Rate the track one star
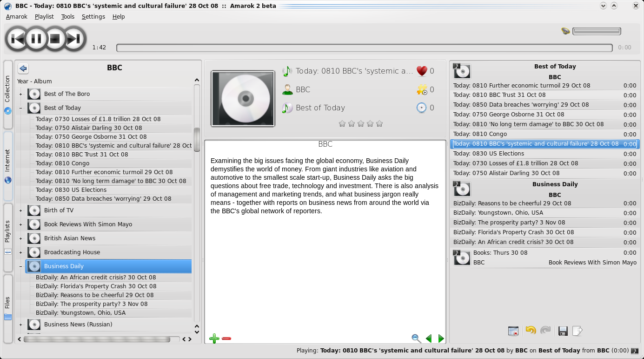The width and height of the screenshot is (644, 359). [342, 123]
